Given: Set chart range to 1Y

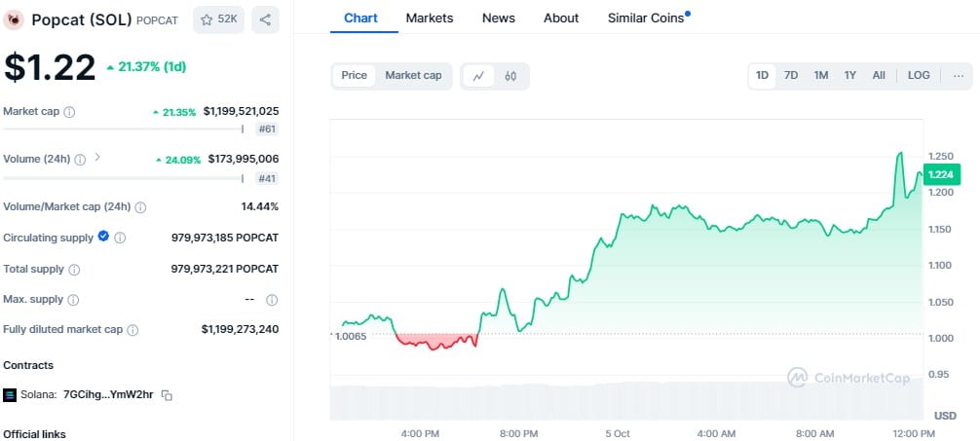Looking at the screenshot, I should (x=850, y=76).
